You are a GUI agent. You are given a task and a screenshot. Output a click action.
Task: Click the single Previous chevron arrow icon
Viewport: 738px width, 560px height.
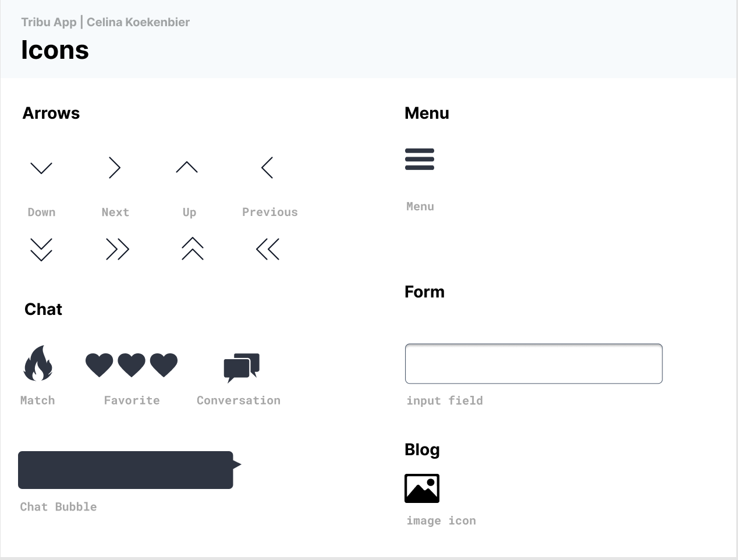pos(267,168)
